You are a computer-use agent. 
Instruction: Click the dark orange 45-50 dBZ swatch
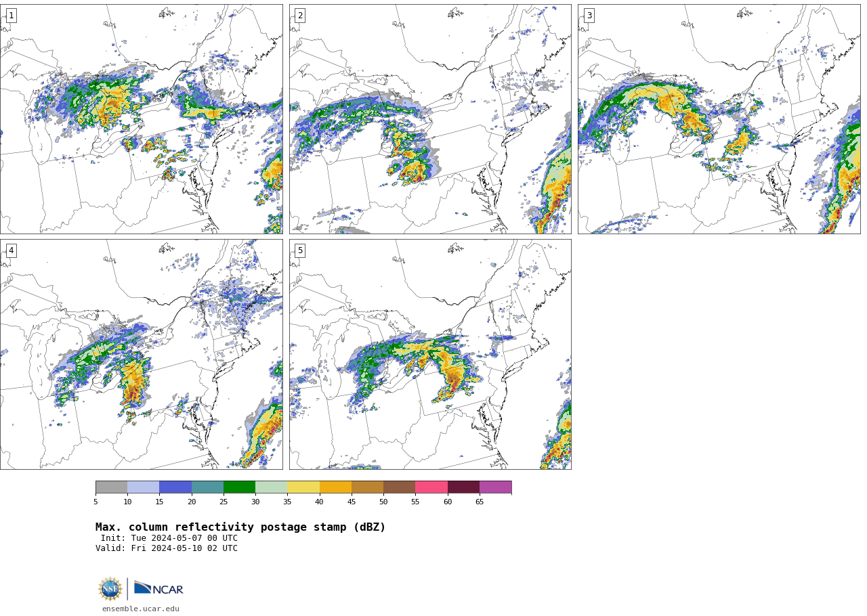367,487
